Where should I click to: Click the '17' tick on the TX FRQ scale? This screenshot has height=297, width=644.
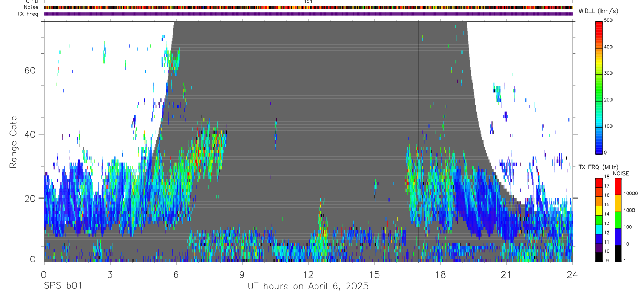click(607, 186)
